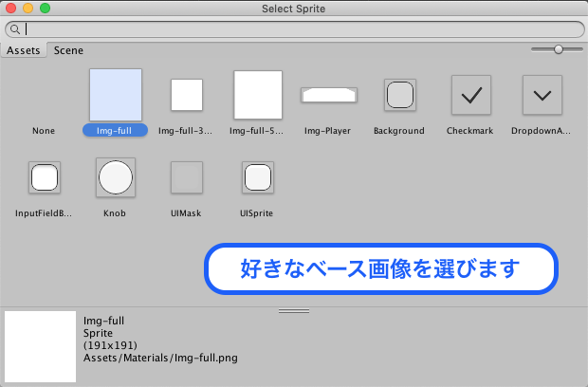Select the Checkmark sprite icon
The image size is (588, 387).
(470, 95)
